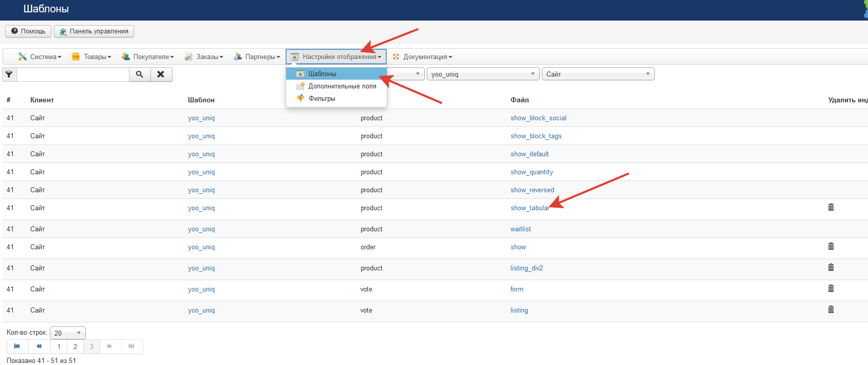Go to first page of results
This screenshot has width=868, height=365.
pyautogui.click(x=17, y=346)
